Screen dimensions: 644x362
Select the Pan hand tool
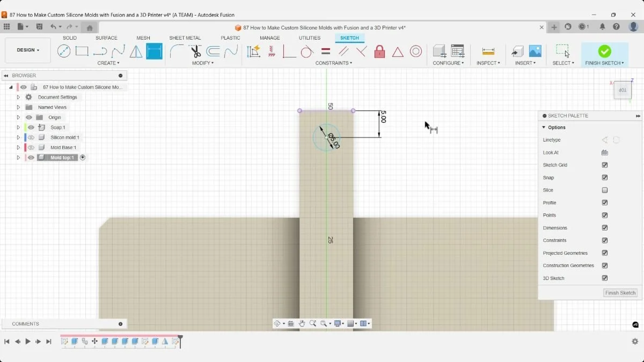[x=302, y=323]
